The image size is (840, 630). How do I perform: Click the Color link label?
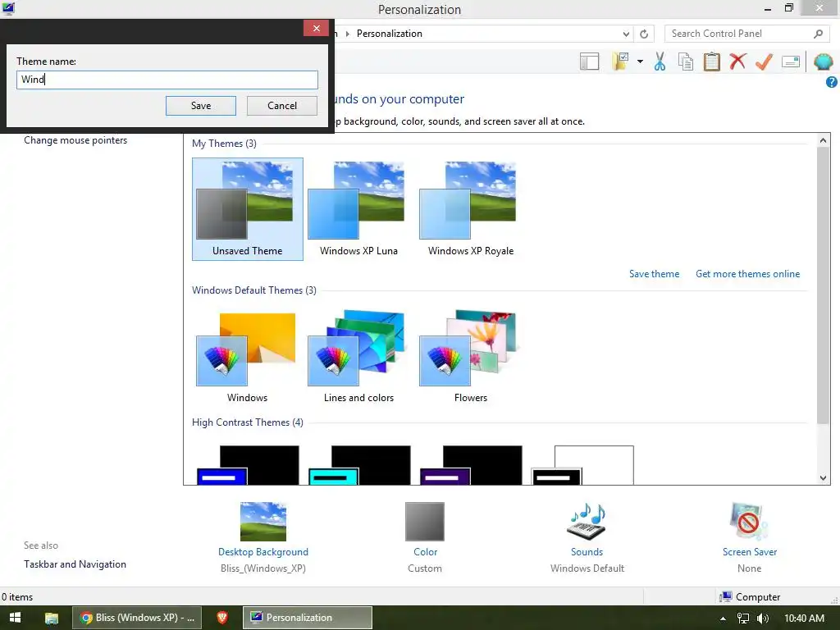pyautogui.click(x=426, y=552)
